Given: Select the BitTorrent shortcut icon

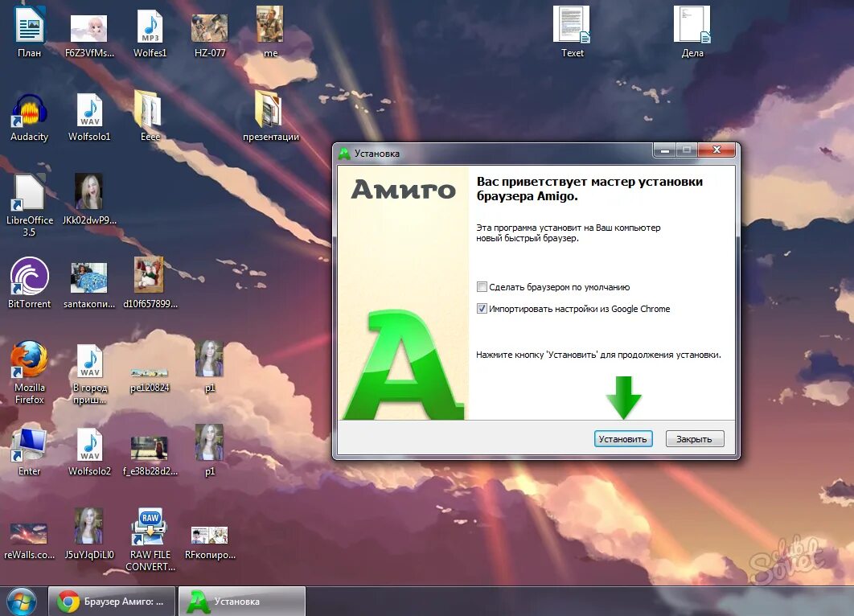Looking at the screenshot, I should [30, 276].
